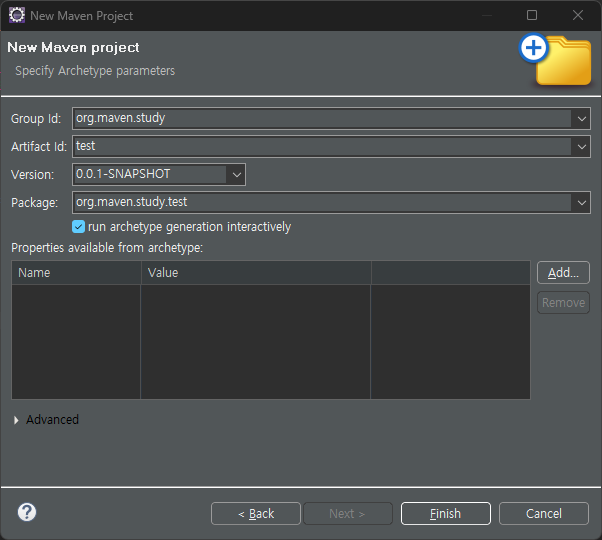Click the help question mark icon

click(27, 512)
